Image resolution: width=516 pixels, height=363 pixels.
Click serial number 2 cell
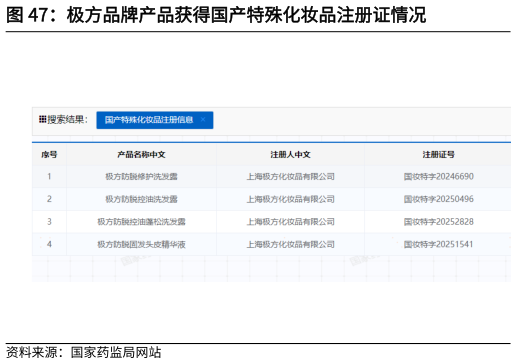tap(49, 199)
